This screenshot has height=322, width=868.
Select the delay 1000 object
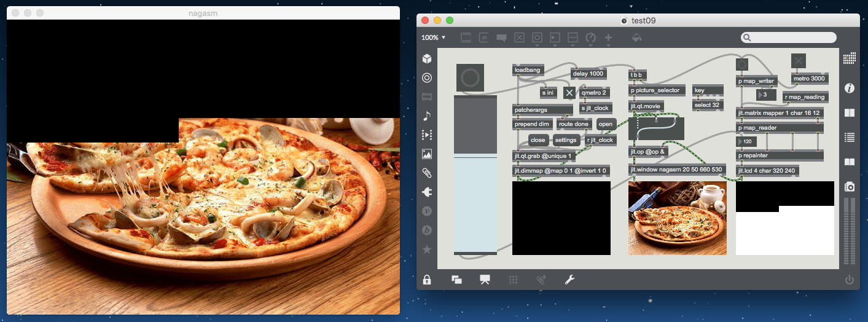(588, 74)
